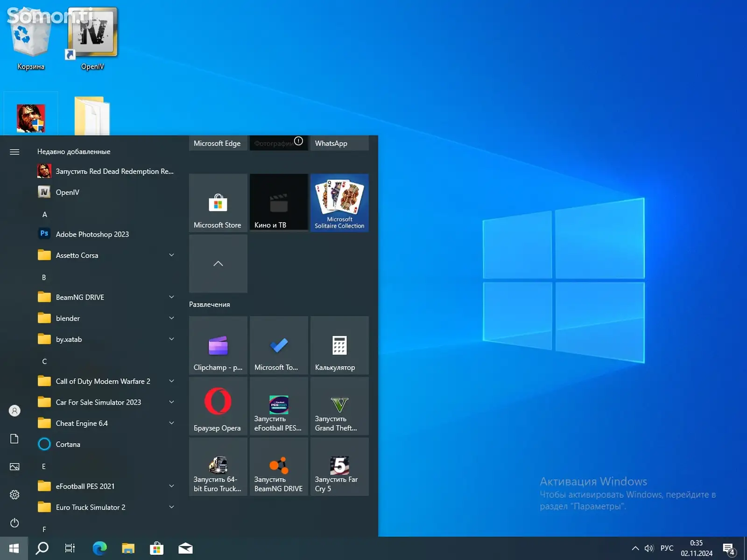Open the WhatsApp tile

[x=339, y=143]
